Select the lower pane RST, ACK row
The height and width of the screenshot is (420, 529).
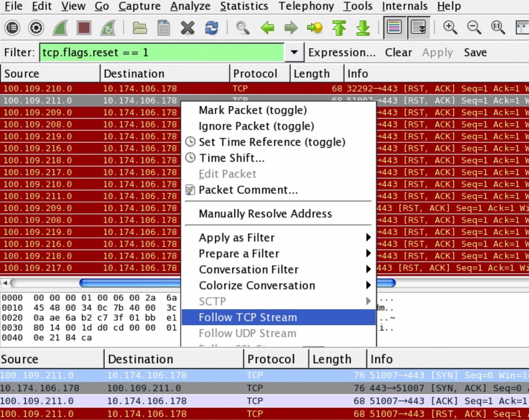click(x=264, y=414)
